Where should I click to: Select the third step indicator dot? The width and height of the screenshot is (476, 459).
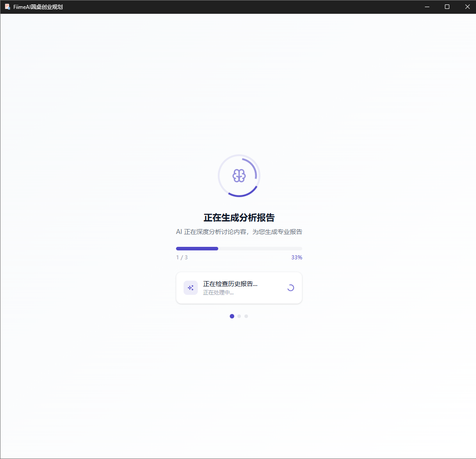(246, 316)
